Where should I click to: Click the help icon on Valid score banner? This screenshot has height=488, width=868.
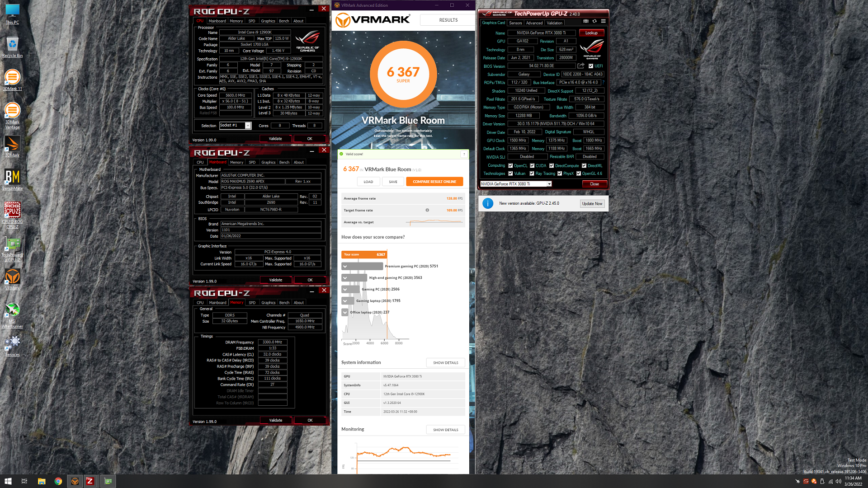464,154
